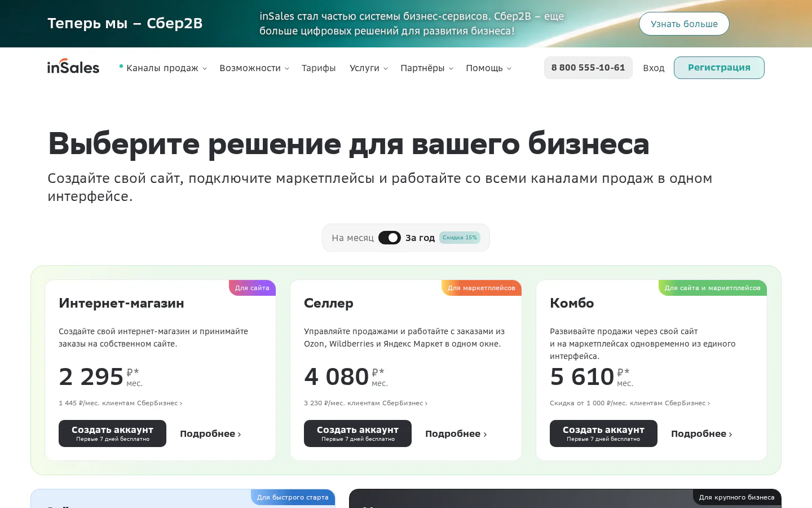Click the Скидка 15% badge
This screenshot has height=508, width=812.
460,238
